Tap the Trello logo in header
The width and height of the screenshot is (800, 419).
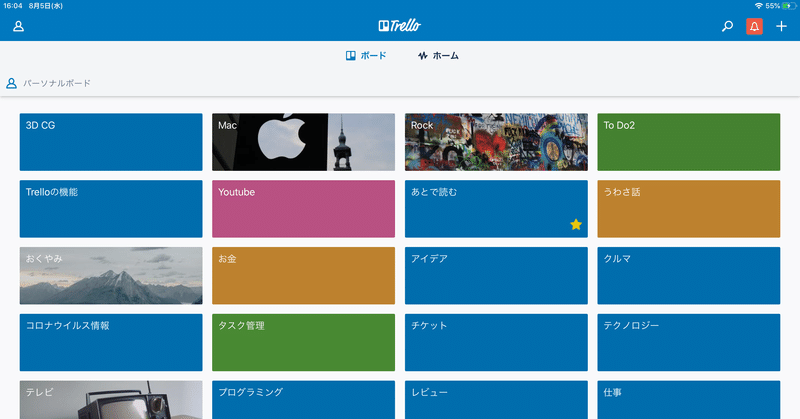(399, 26)
